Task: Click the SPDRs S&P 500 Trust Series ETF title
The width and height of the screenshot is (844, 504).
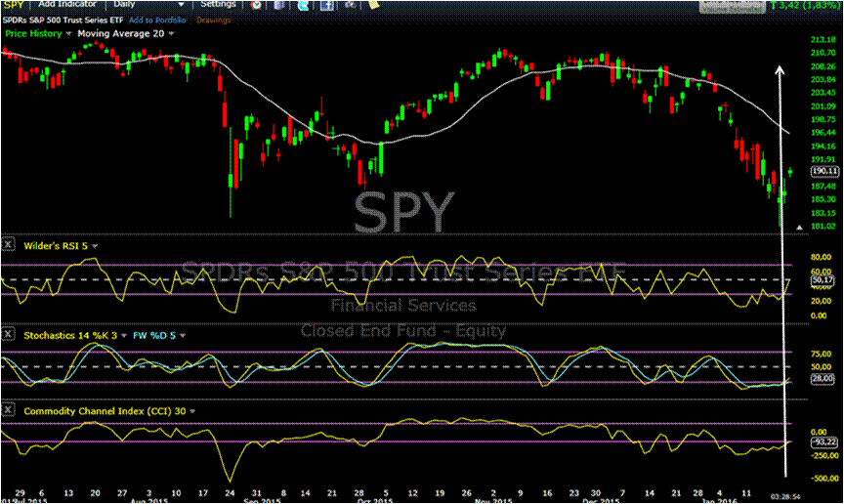Action: [x=63, y=20]
